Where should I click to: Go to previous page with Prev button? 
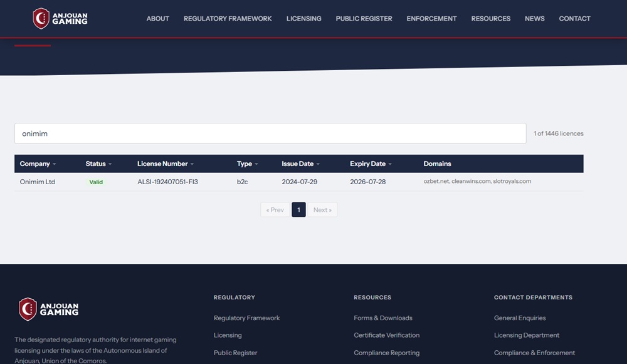tap(275, 210)
